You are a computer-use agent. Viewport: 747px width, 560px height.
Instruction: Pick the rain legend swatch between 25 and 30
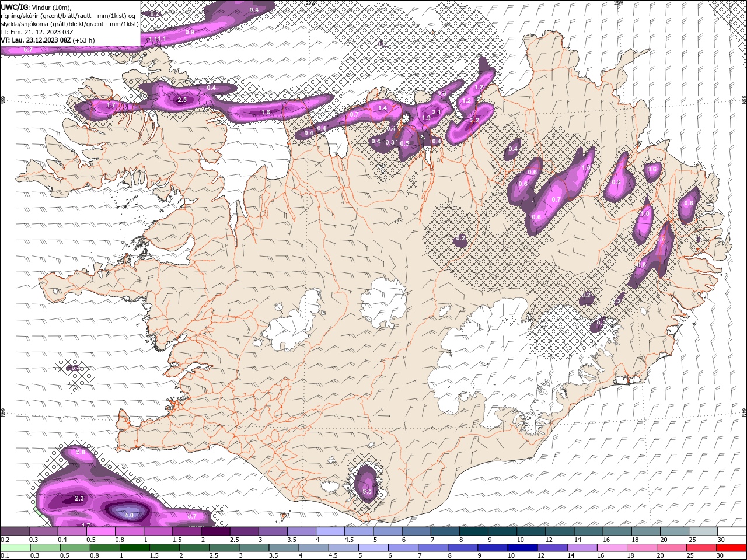coord(700,548)
